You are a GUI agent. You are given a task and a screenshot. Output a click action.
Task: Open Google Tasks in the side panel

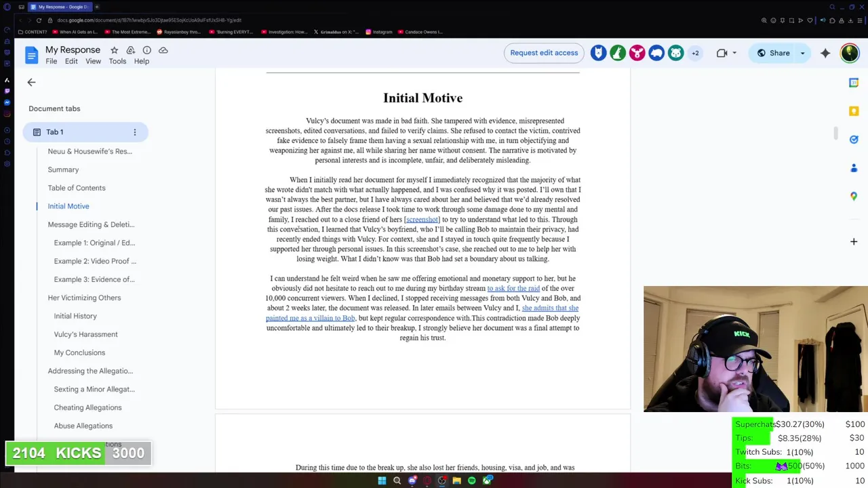[x=854, y=140]
